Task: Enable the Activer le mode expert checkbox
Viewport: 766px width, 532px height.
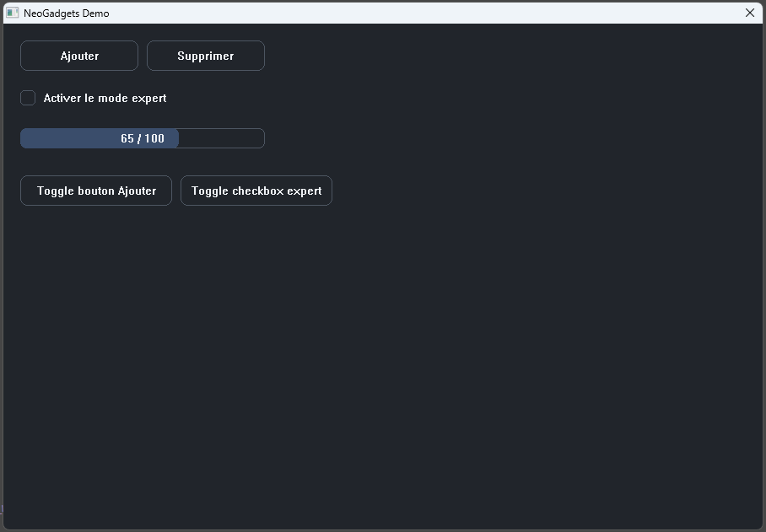Action: (28, 98)
